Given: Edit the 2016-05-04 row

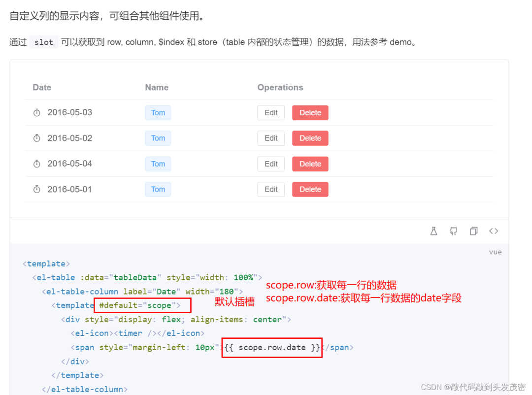Looking at the screenshot, I should (271, 164).
